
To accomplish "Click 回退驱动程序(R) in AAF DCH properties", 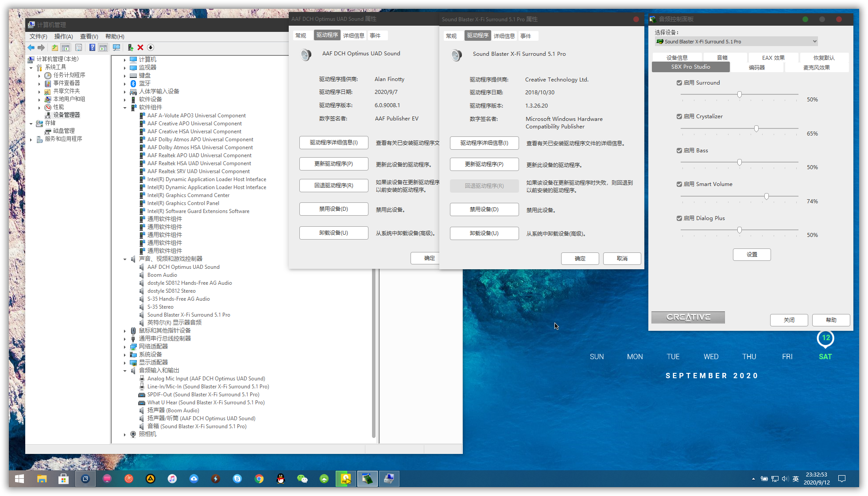I will [333, 186].
